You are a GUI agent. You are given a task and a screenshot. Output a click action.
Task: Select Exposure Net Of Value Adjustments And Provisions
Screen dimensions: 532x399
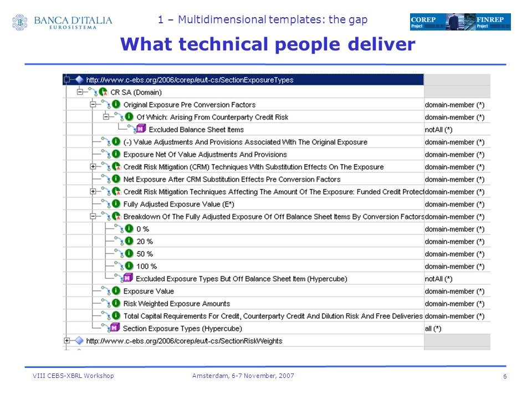(x=205, y=155)
